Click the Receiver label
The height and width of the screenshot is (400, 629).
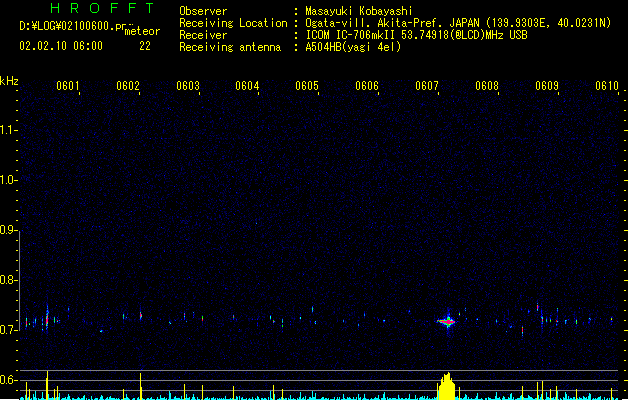[x=203, y=35]
